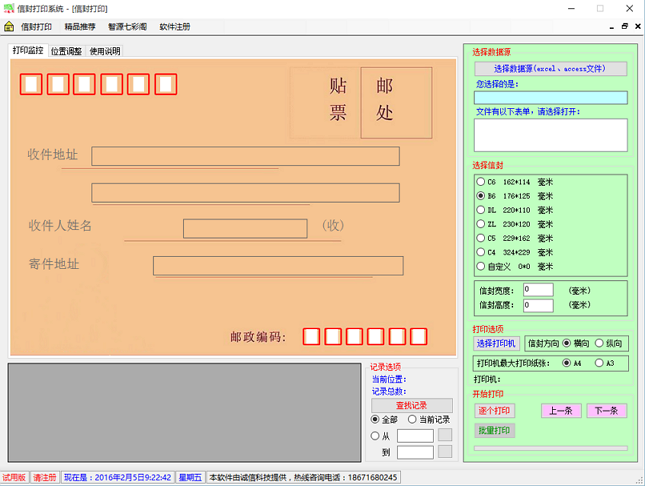
Task: Restore the inner document window
Action: pos(624,26)
